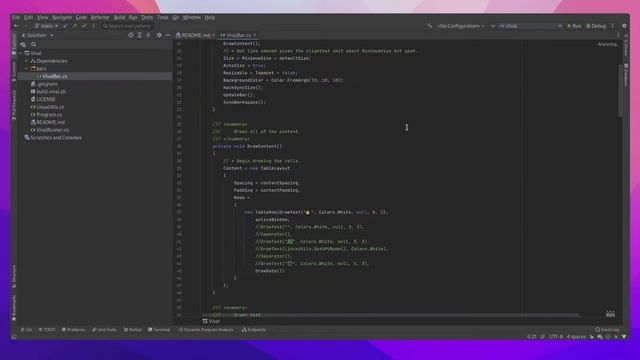Open IDE settings gear at top right
This screenshot has width=640, height=360.
[624, 26]
